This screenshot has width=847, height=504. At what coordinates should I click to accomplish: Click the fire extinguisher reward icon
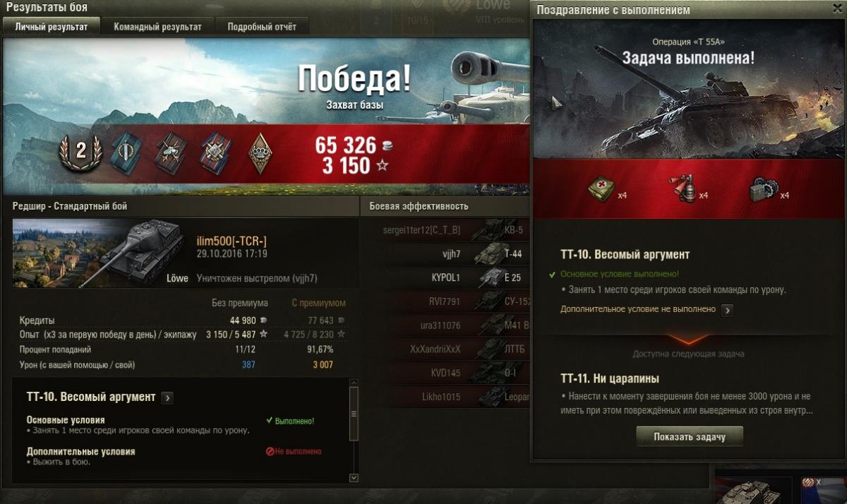click(680, 190)
